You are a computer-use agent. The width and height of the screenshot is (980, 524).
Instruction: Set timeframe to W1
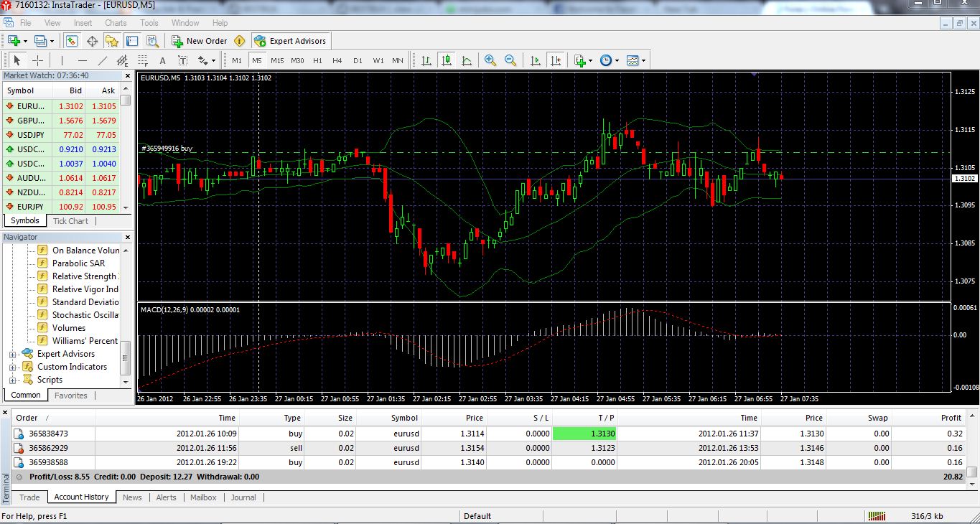[378, 61]
